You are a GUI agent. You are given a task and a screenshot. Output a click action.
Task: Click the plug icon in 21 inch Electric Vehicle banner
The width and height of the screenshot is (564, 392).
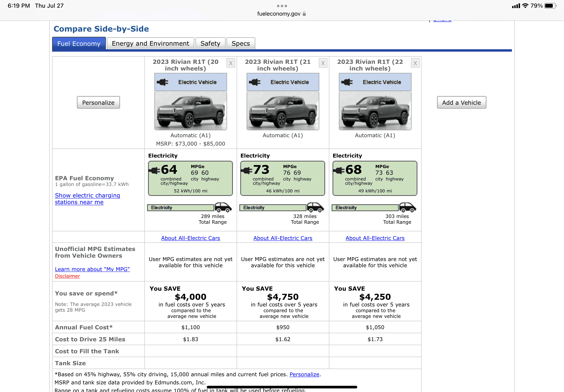click(255, 82)
